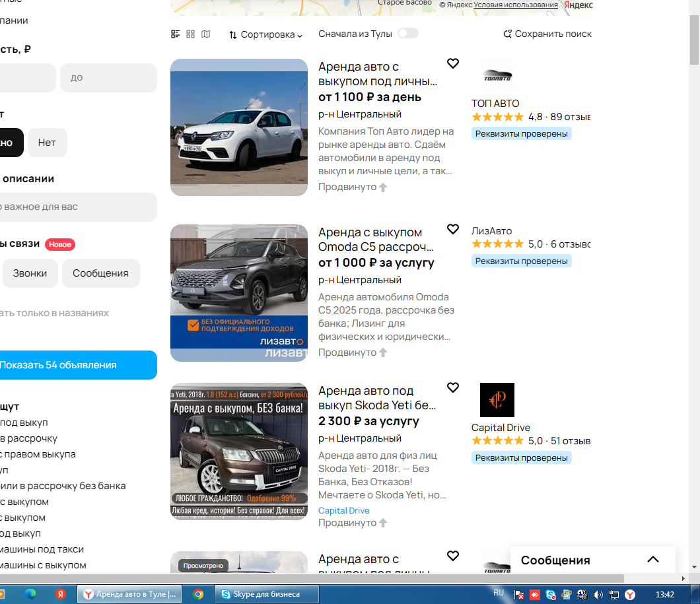Switch to map view icon
700x604 pixels.
(205, 34)
